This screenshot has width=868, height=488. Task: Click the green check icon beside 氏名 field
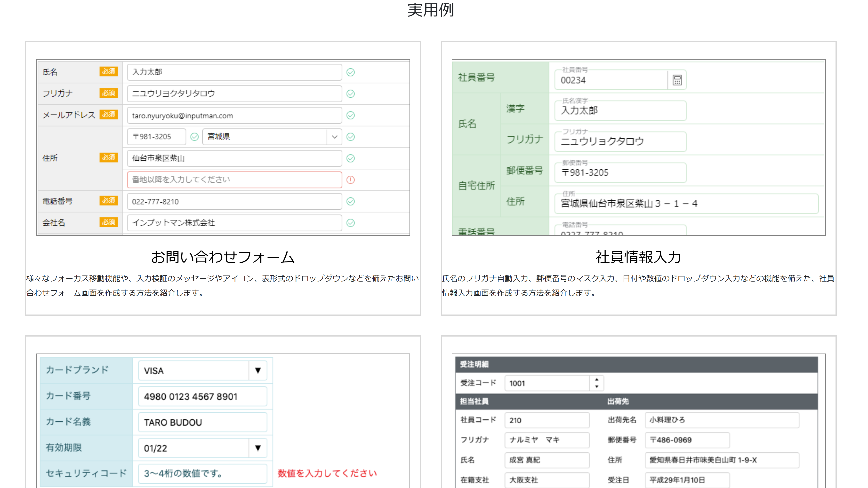[350, 72]
